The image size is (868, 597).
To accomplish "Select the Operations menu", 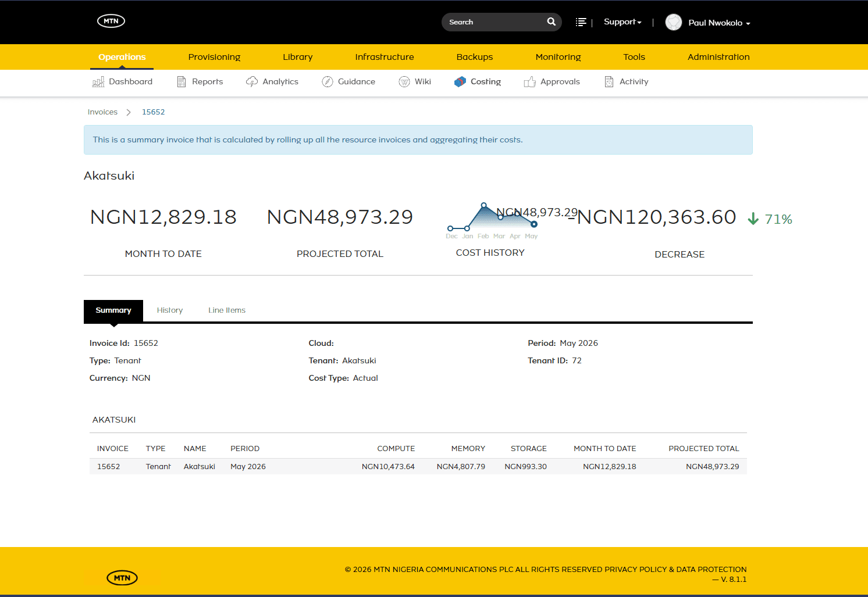I will (122, 57).
